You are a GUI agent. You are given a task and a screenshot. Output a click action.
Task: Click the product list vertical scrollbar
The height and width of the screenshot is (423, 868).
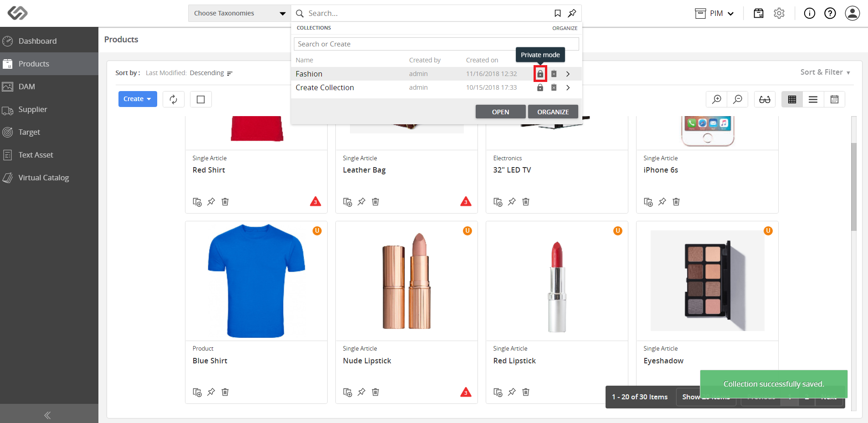pyautogui.click(x=854, y=187)
